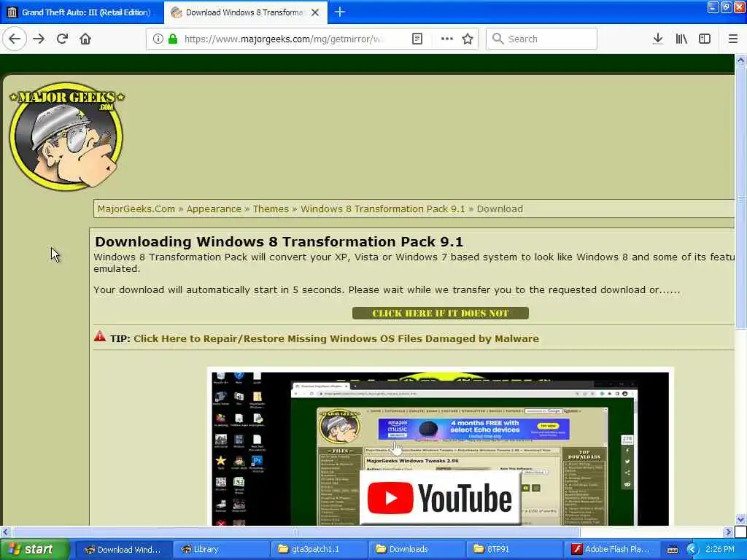Click the red warning triangle TIP icon
Screen dimensions: 747x560
[x=100, y=336]
